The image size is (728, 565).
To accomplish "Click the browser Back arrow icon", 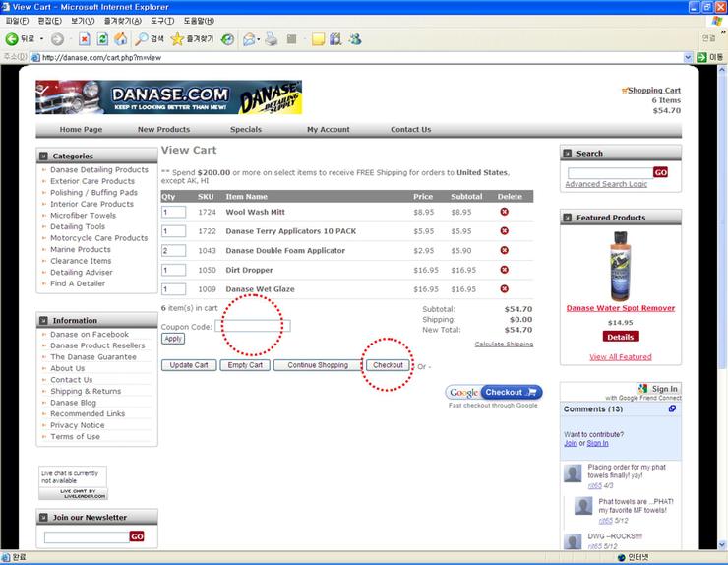I will click(x=12, y=39).
